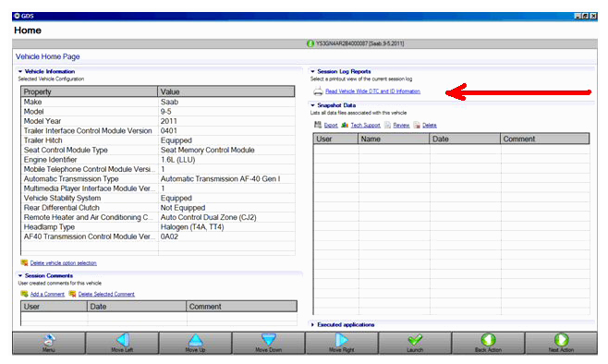The height and width of the screenshot is (364, 608).
Task: Click the printer icon in Session Log Reports
Action: point(319,91)
